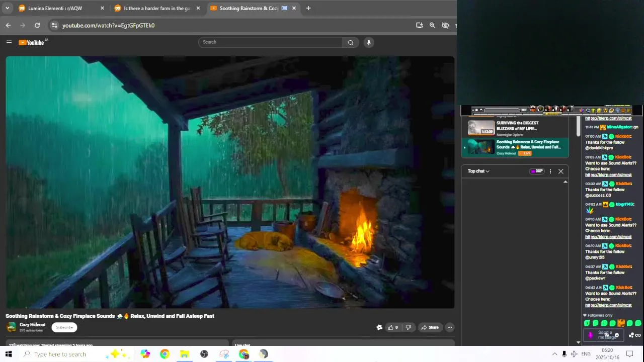The image size is (644, 362).
Task: Click the magnifier search button on YouTube
Action: [x=351, y=43]
